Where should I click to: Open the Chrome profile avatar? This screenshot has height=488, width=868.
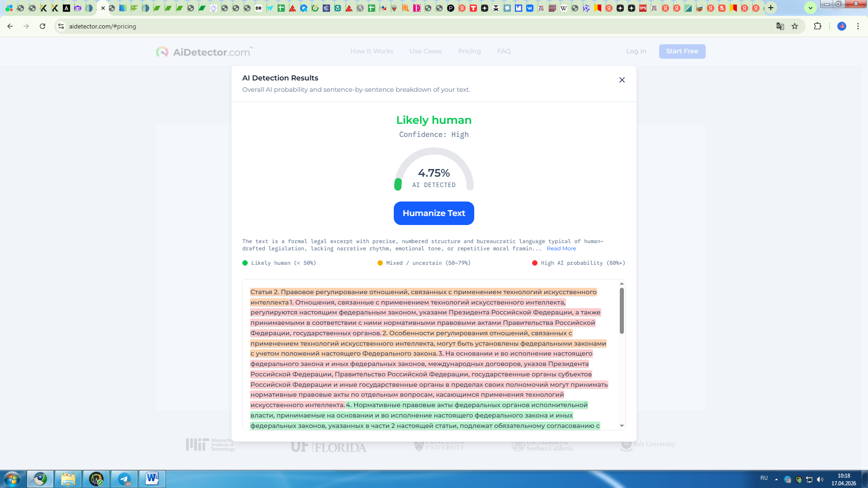pyautogui.click(x=841, y=26)
